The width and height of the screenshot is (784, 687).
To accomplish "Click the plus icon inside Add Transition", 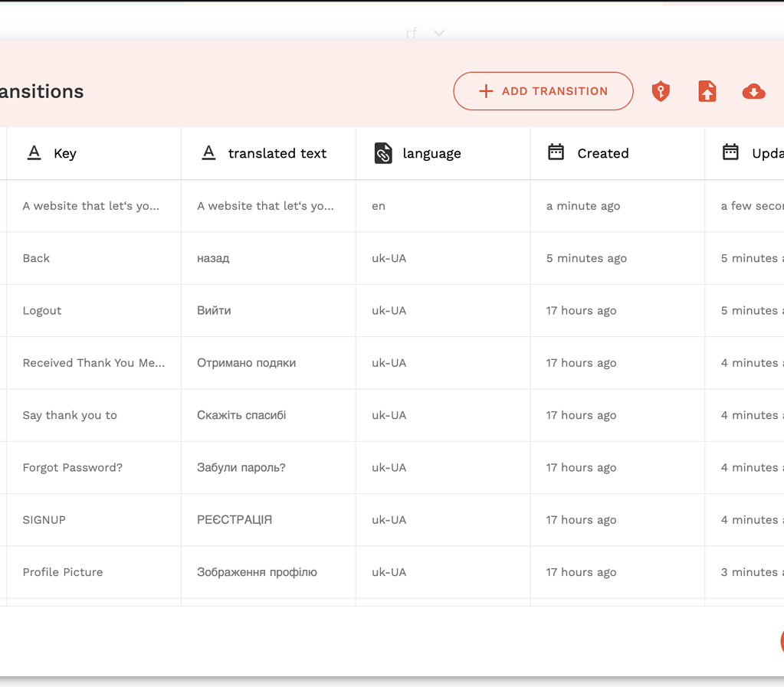I will click(485, 91).
